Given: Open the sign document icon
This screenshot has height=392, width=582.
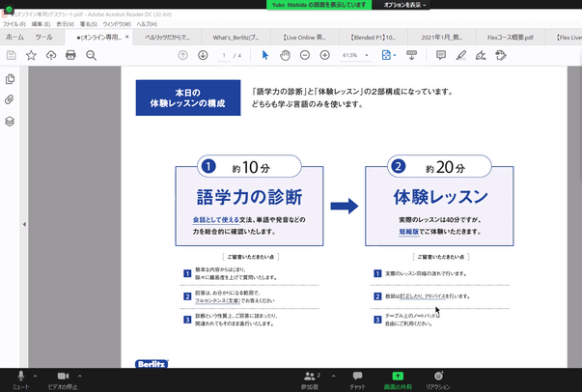Looking at the screenshot, I should pos(481,55).
